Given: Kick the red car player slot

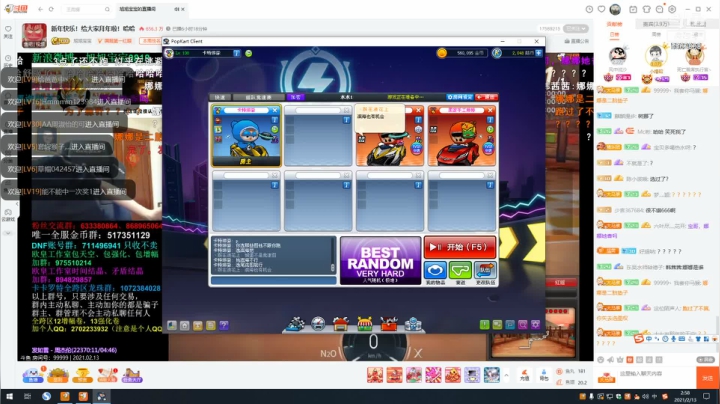Looking at the screenshot, I should click(x=490, y=110).
